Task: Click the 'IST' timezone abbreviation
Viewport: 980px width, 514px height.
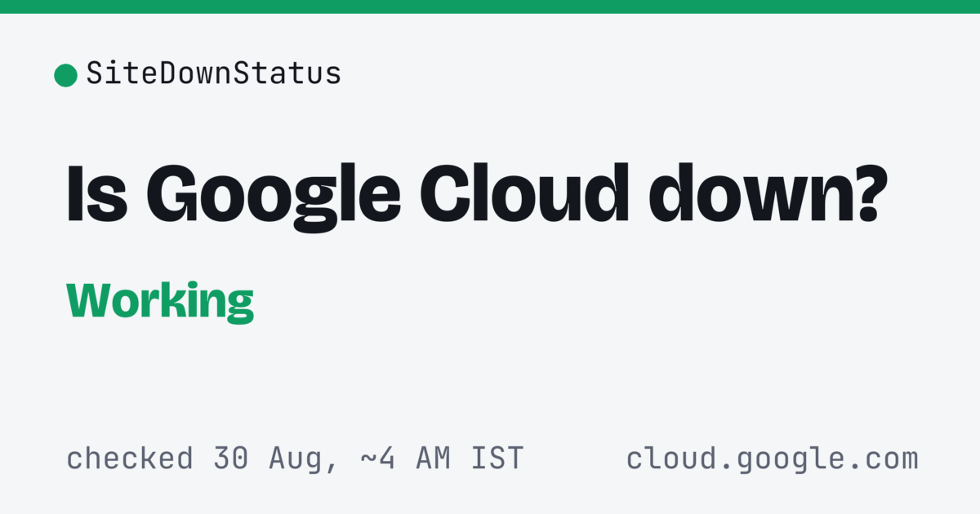Action: click(497, 459)
